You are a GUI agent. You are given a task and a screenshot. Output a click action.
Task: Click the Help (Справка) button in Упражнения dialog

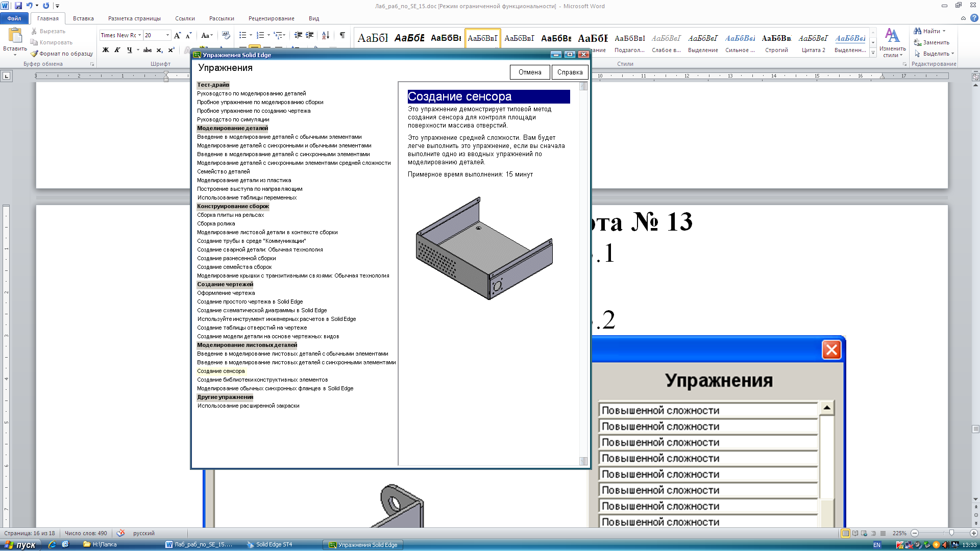(x=570, y=72)
